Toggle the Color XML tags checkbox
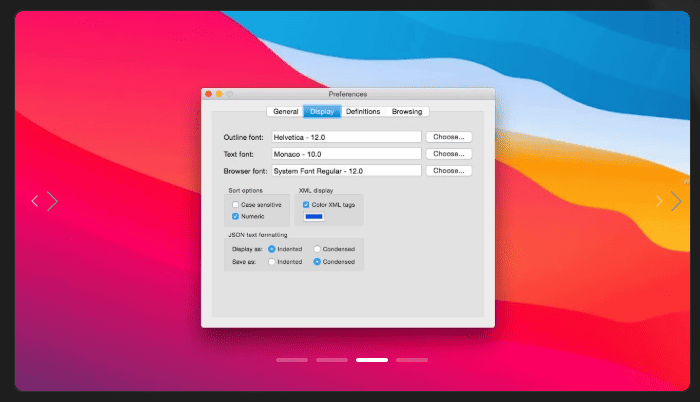Image resolution: width=700 pixels, height=402 pixels. (x=306, y=205)
